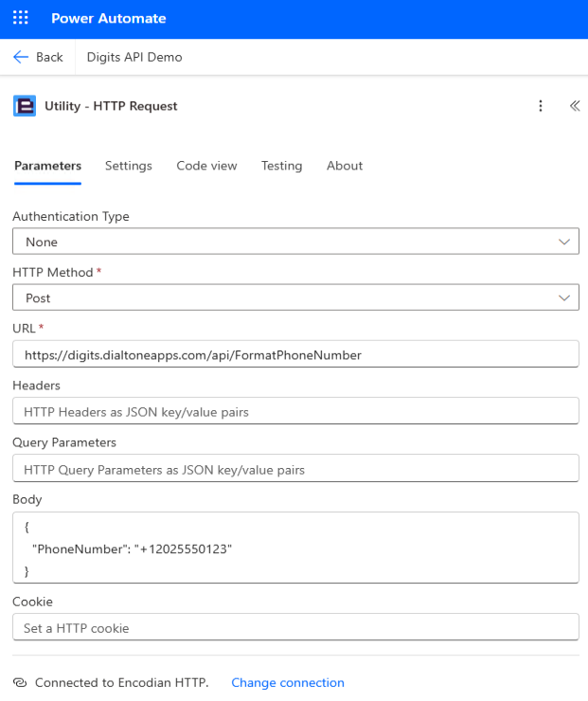Click the HTTP Method chevron arrow
The height and width of the screenshot is (701, 588).
click(x=564, y=297)
